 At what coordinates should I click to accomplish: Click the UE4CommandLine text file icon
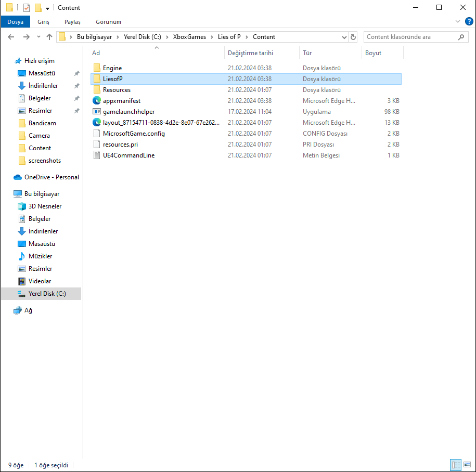97,155
